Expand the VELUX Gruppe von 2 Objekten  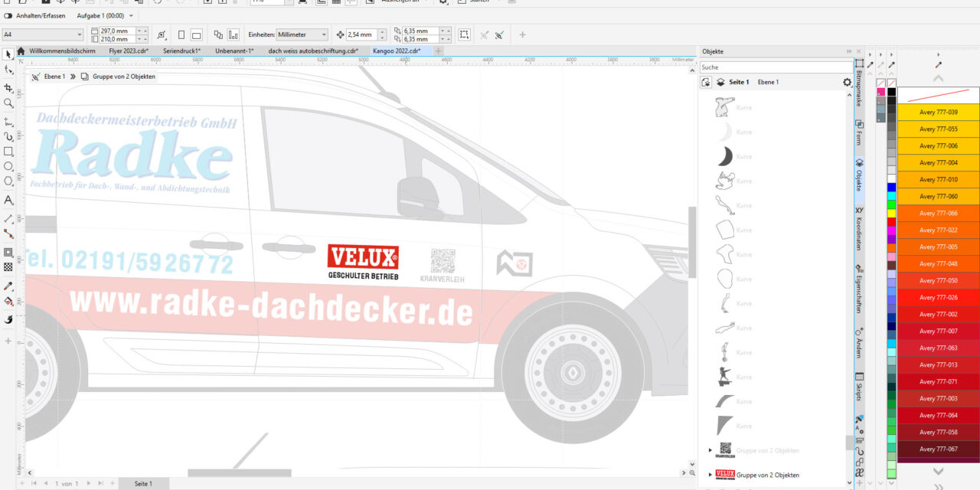710,475
